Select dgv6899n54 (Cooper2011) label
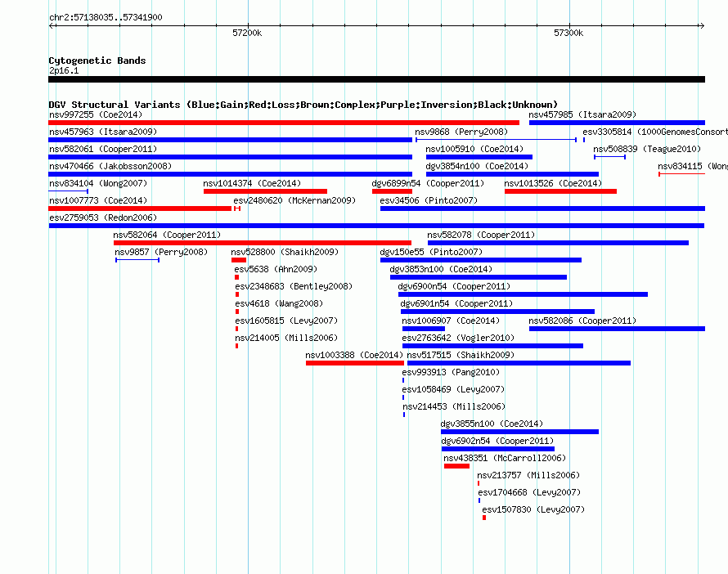Viewport: 728px width, 574px height. tap(428, 183)
